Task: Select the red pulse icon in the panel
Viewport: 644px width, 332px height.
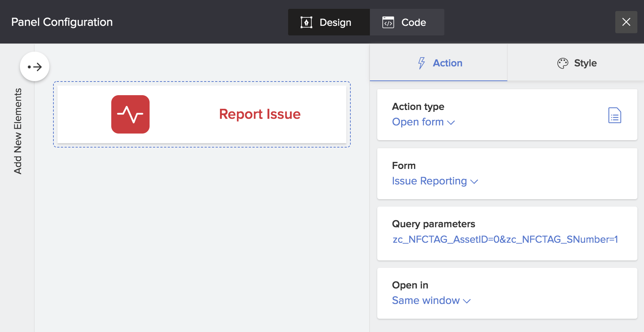Action: point(130,114)
